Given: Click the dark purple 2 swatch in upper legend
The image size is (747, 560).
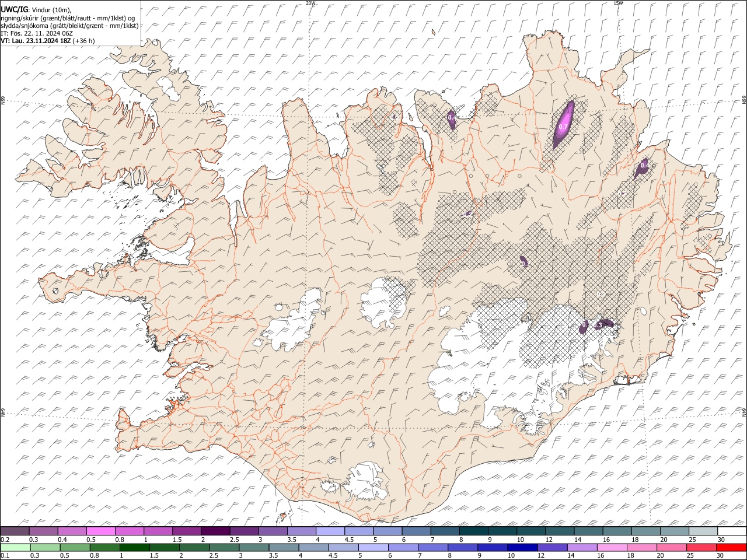Looking at the screenshot, I should [215, 531].
